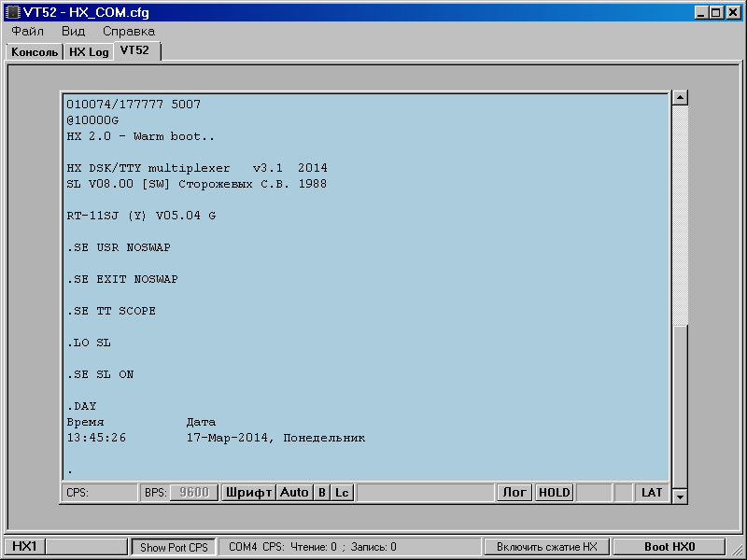Click the terminal scrollbar up arrow
Image resolution: width=747 pixels, height=560 pixels.
coord(680,98)
